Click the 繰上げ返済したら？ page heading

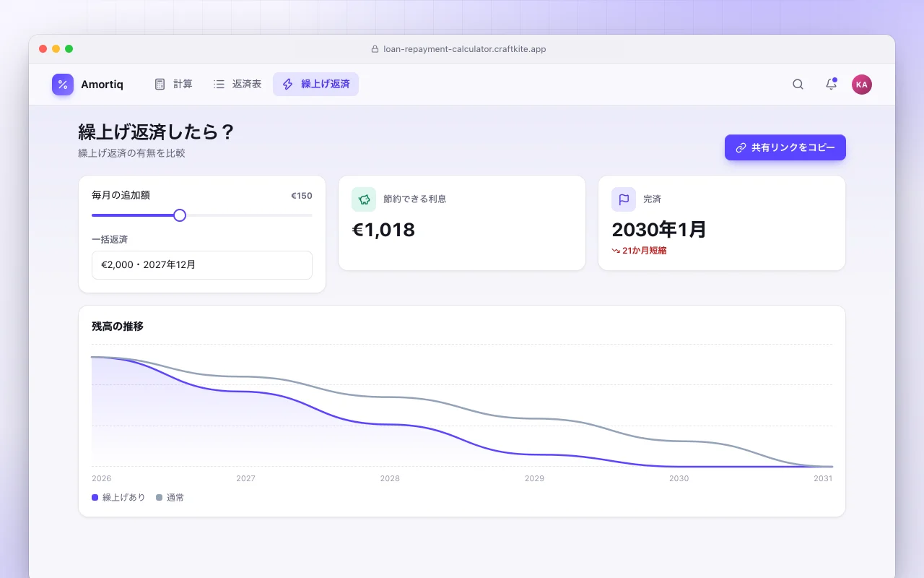(157, 132)
